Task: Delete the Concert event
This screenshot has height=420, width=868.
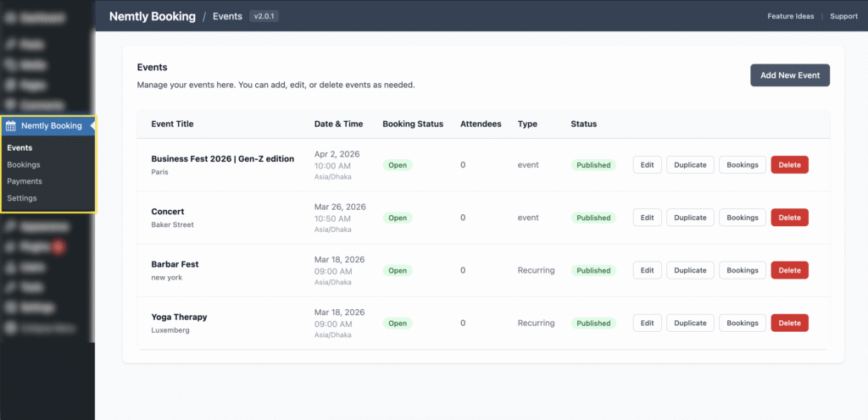Action: tap(789, 218)
